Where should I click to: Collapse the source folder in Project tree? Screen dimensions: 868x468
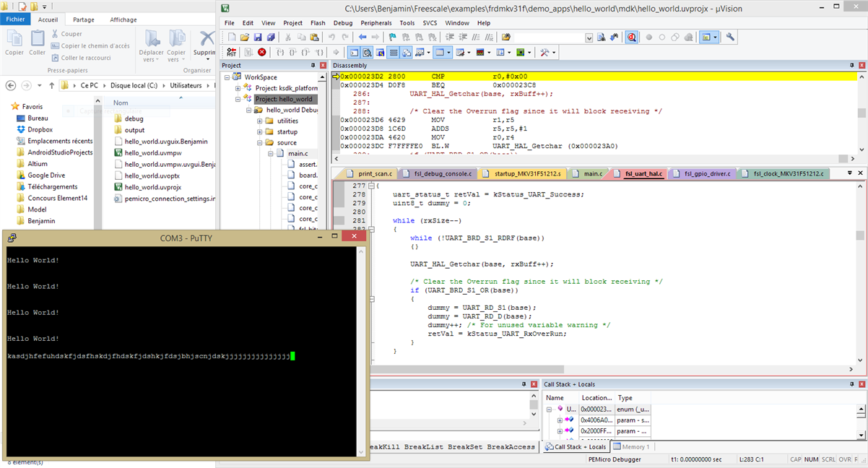[259, 142]
